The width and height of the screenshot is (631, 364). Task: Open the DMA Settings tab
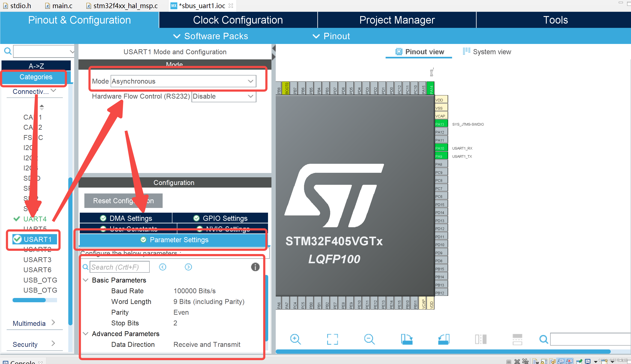[x=126, y=218]
